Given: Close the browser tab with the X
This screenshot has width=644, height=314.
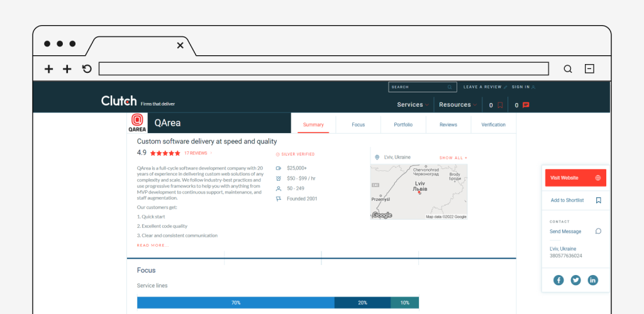Looking at the screenshot, I should point(180,45).
